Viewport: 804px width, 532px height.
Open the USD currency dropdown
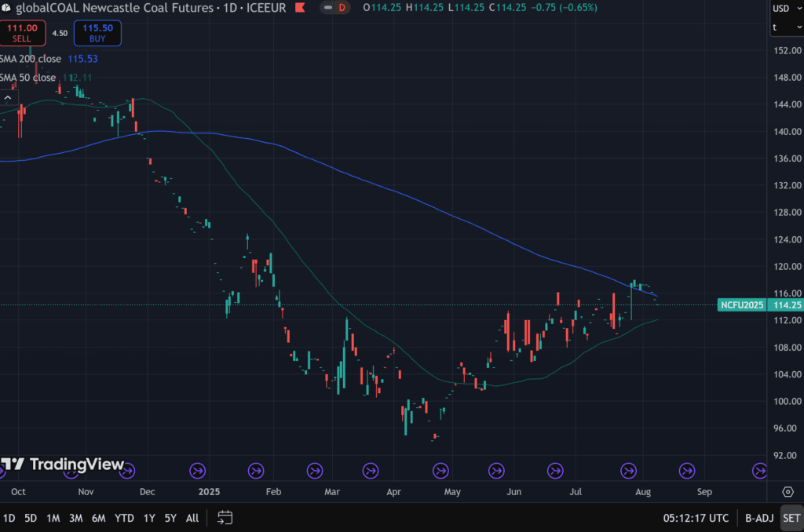784,9
